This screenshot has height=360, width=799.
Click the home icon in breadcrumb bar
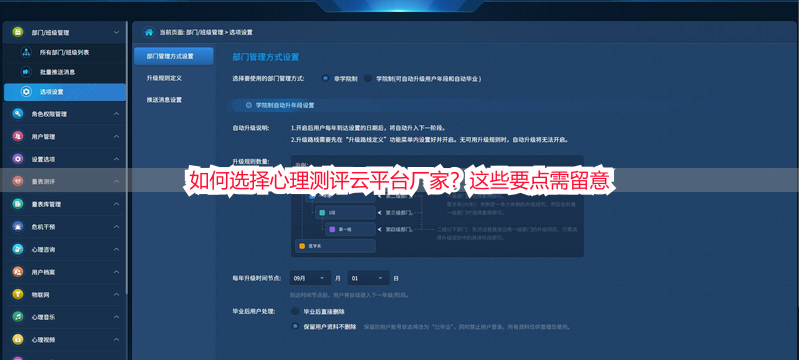coord(149,32)
